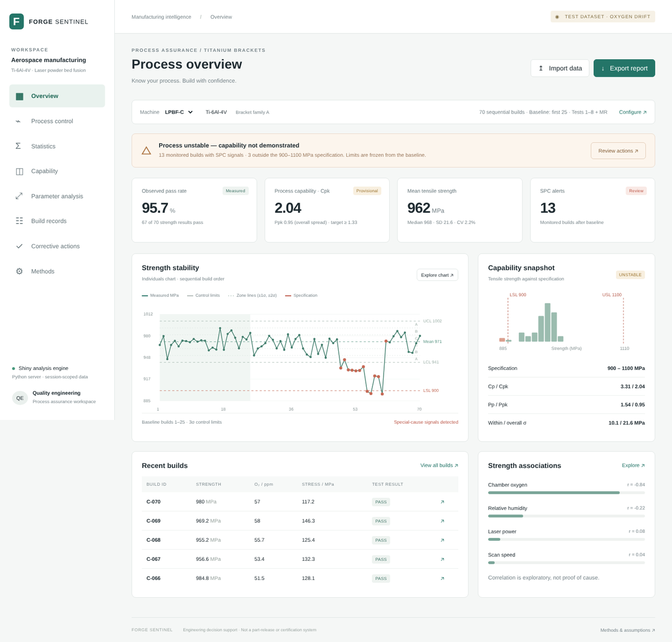
Task: Click Methods & assumptions footer link
Action: coord(628,630)
